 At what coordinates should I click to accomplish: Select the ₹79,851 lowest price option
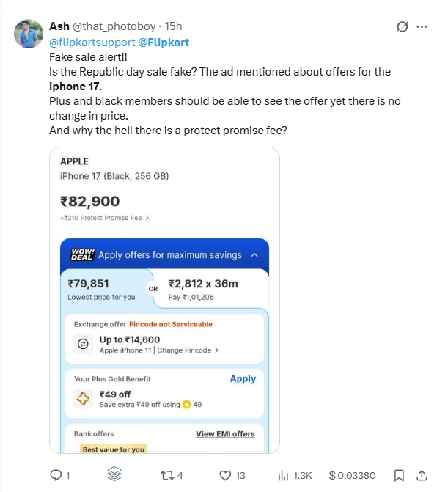pyautogui.click(x=102, y=289)
